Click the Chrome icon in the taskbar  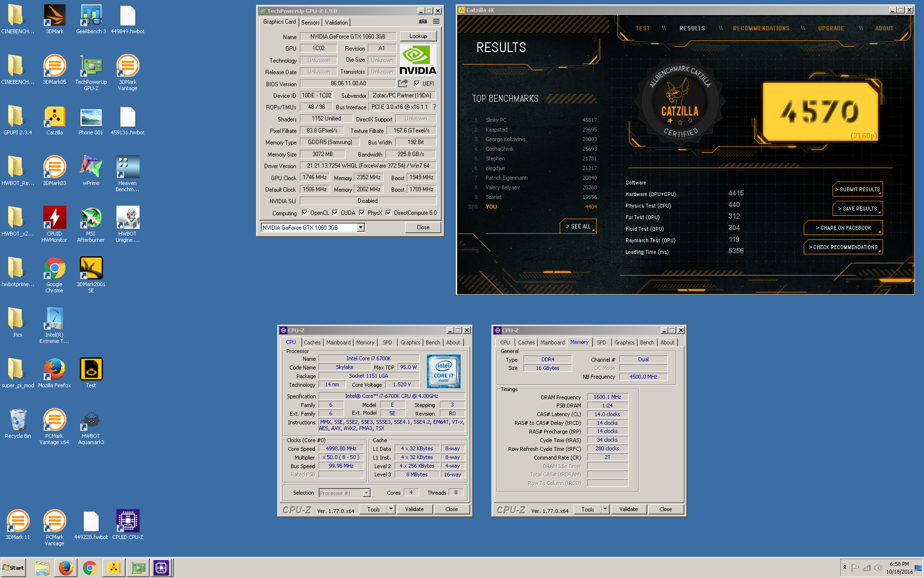point(90,568)
